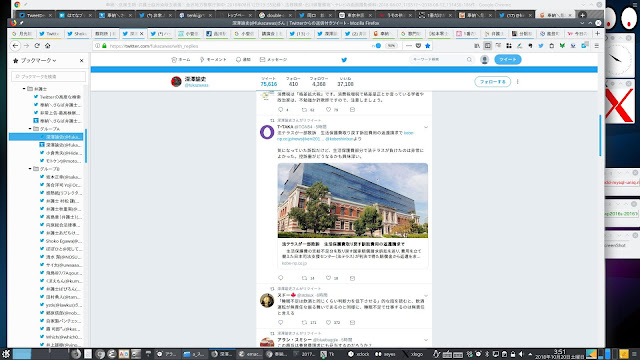Open the KDE application launcher in taskbar
This screenshot has height=360, width=640.
(x=6, y=354)
